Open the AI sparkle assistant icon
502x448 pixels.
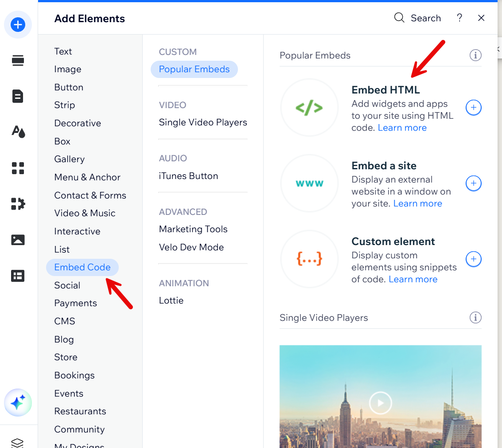(18, 402)
